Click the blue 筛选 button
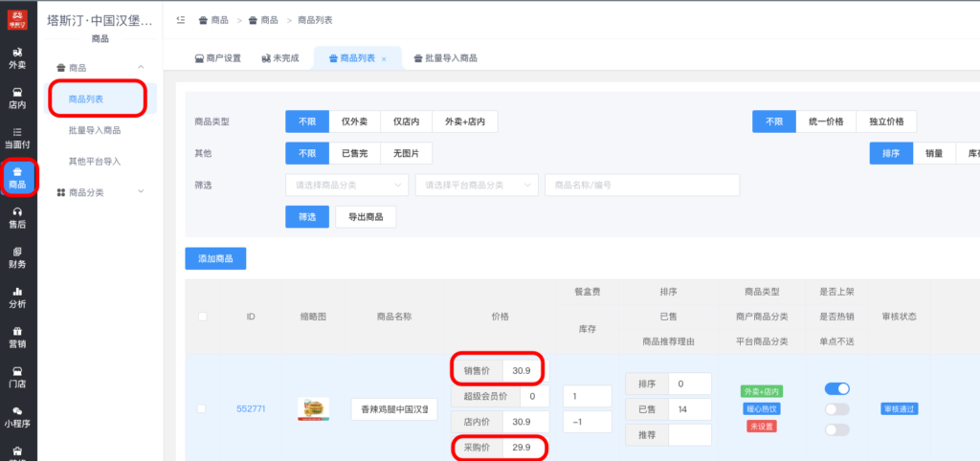 coord(307,217)
